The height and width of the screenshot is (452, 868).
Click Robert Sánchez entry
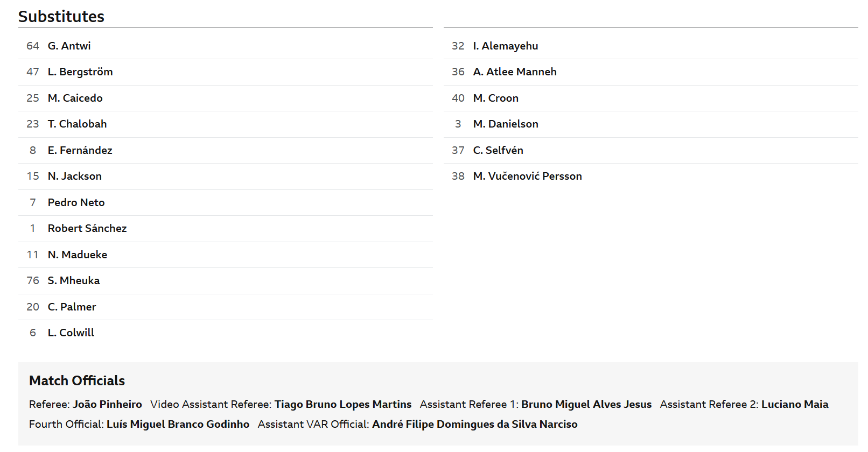click(x=87, y=228)
